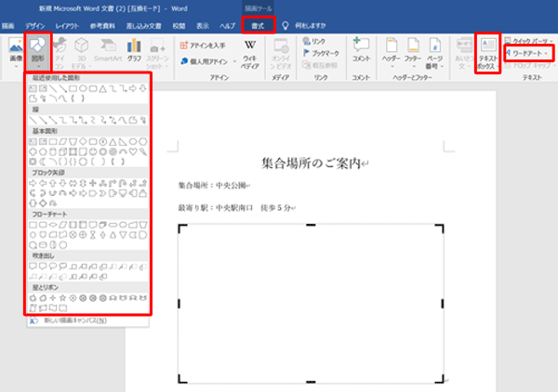Select the sun shape in 基本図形
The image size is (558, 392).
pyautogui.click(x=33, y=162)
